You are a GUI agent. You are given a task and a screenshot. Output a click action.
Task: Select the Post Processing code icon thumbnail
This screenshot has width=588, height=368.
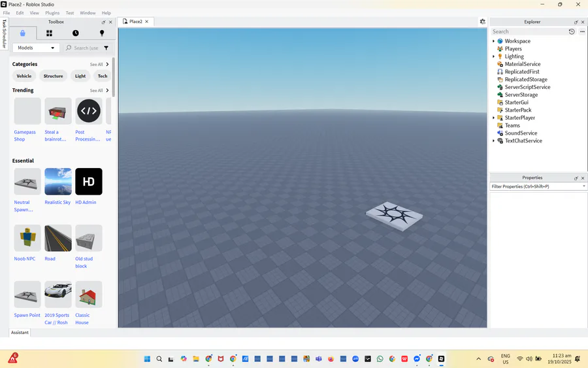click(89, 111)
